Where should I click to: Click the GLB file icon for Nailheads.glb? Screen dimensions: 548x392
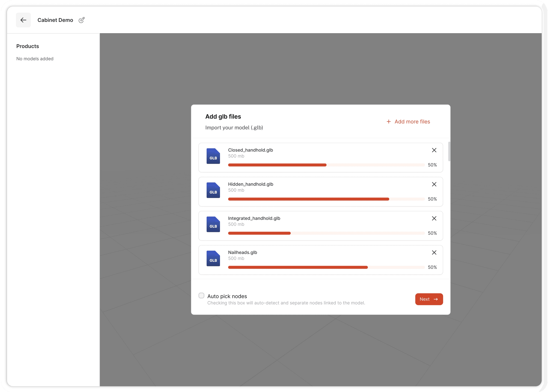click(x=213, y=258)
